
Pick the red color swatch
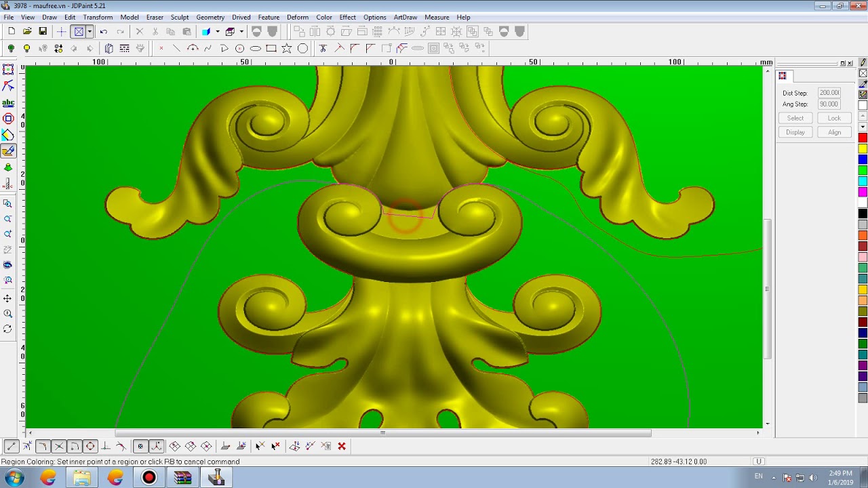[863, 138]
